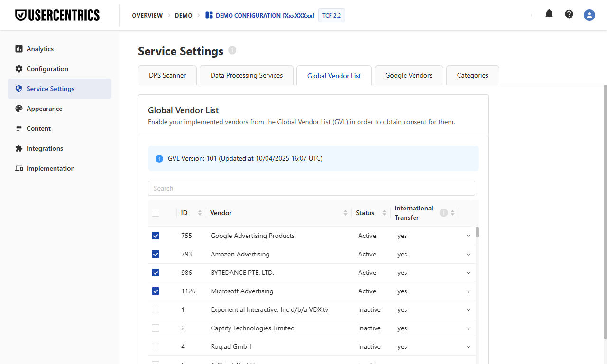This screenshot has width=607, height=364.
Task: Switch to Categories tab
Action: (x=473, y=75)
